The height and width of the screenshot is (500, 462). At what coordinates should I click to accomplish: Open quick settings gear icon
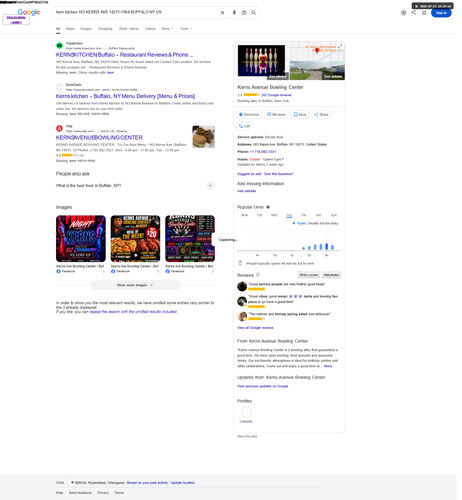coord(403,13)
